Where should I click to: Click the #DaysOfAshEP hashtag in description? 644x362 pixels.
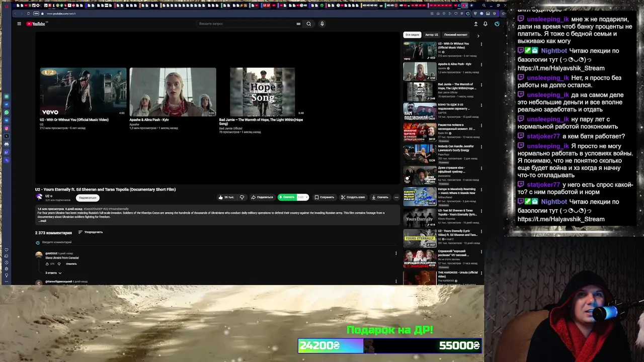click(x=93, y=209)
